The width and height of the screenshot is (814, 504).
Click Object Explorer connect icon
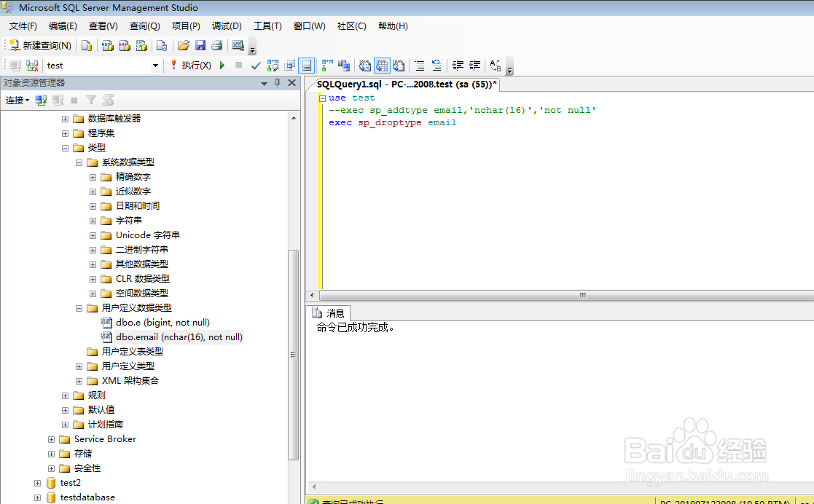[41, 101]
